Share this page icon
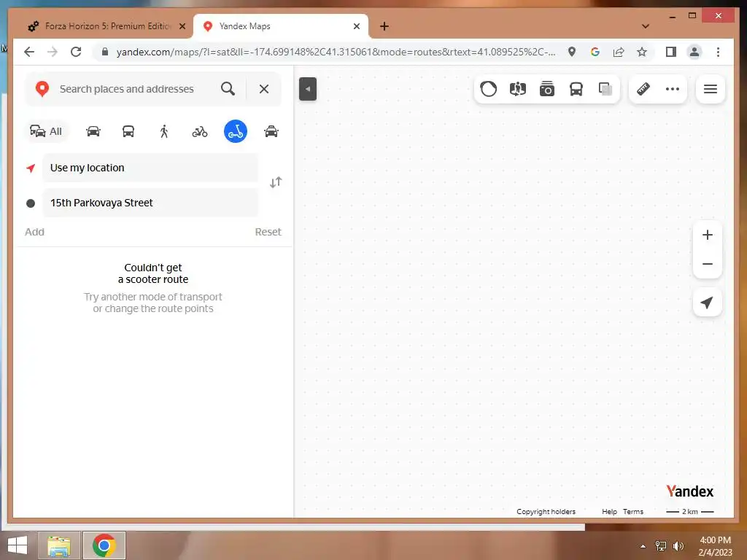The height and width of the screenshot is (560, 747). [x=619, y=52]
